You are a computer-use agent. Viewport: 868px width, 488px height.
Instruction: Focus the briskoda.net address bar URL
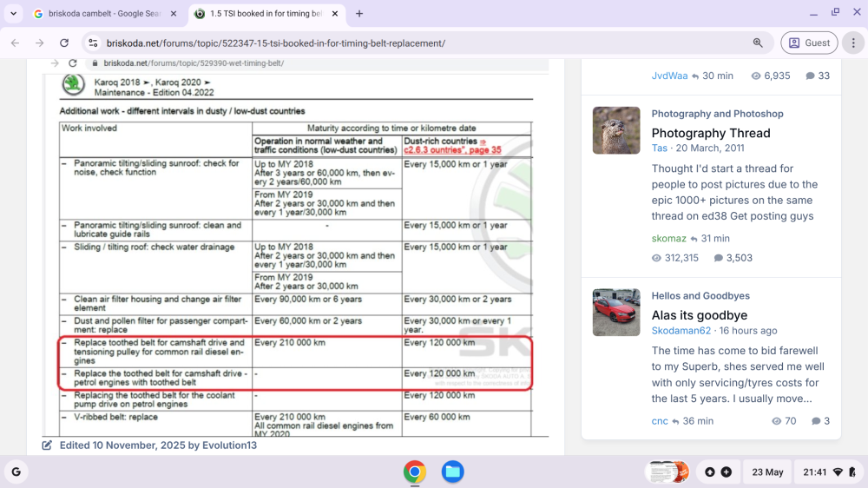pos(276,43)
